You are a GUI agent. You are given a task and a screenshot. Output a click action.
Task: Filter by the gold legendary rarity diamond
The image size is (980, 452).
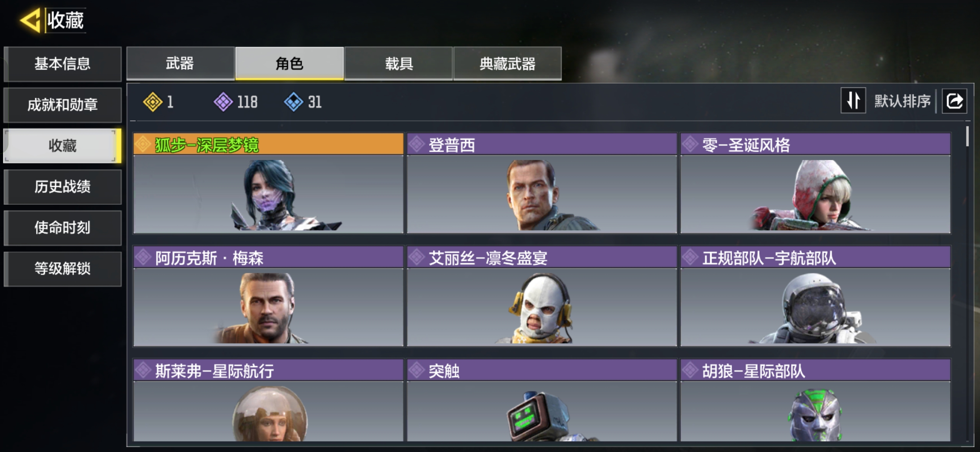pyautogui.click(x=153, y=102)
